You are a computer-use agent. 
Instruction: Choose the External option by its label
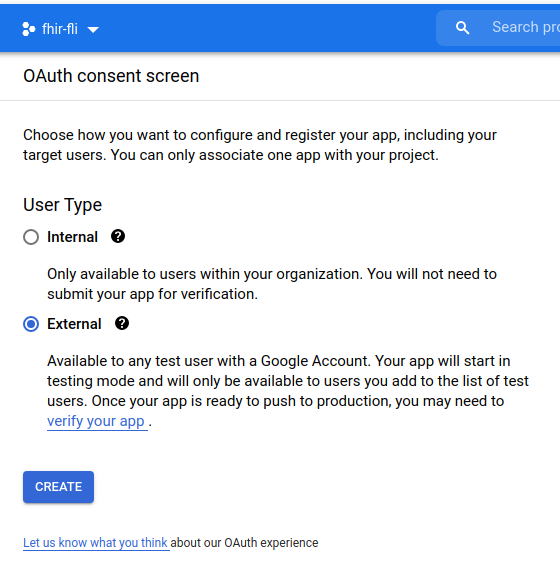pos(74,324)
